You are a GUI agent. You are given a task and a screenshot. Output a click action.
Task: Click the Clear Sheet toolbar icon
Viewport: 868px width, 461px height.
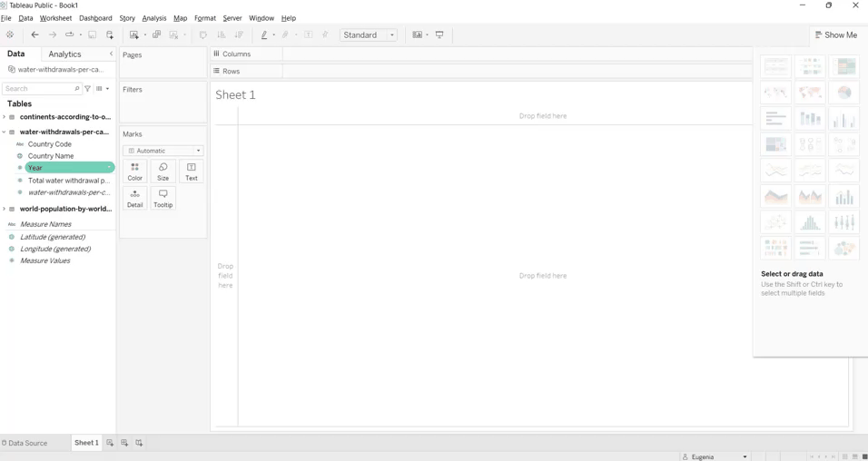point(173,34)
